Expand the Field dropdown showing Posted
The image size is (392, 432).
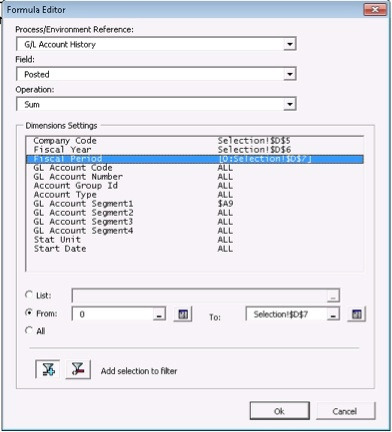pos(289,74)
